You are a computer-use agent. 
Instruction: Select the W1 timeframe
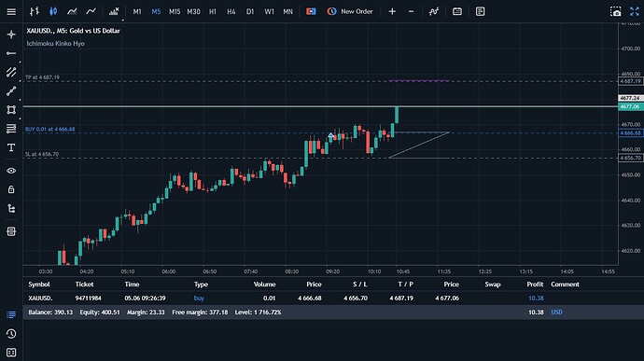point(269,11)
